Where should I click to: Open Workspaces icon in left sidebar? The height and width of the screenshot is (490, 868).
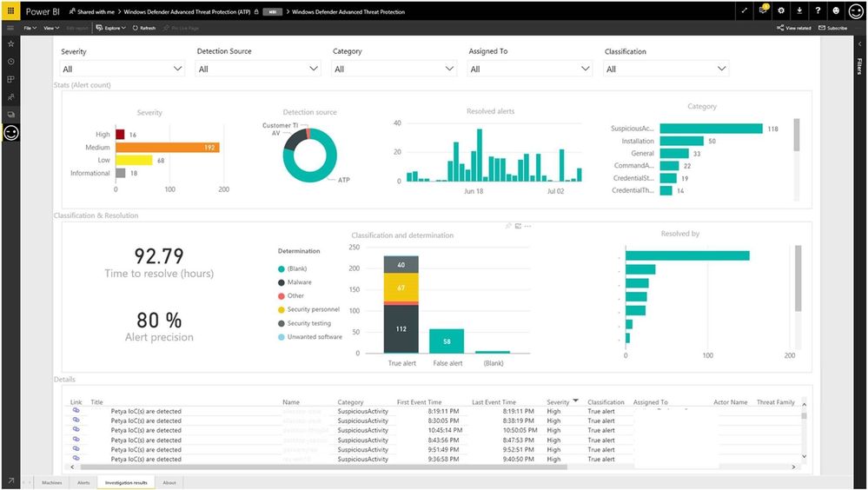point(10,115)
